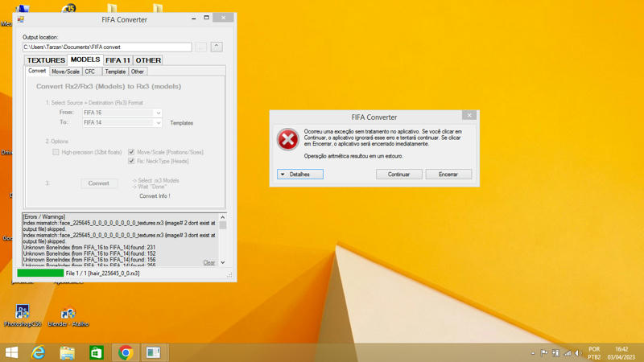Switch to the OTHER main tab

(148, 60)
